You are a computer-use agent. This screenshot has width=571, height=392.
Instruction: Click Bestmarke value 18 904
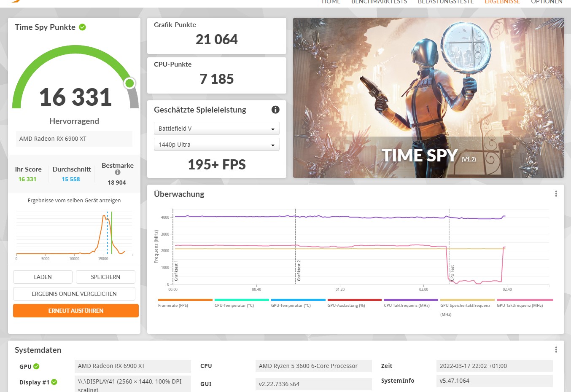click(x=117, y=183)
